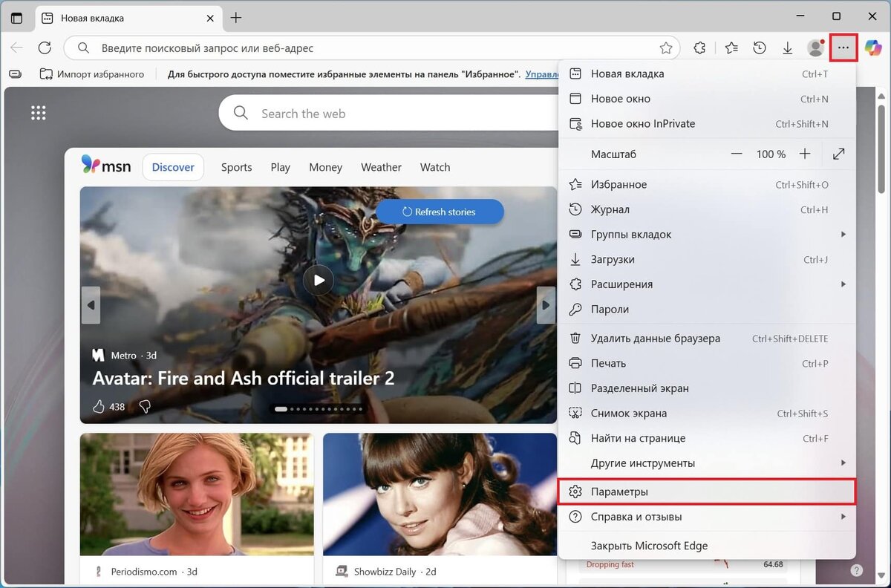This screenshot has width=891, height=588.
Task: Dislike the Avatar story thumbs-down
Action: 146,406
